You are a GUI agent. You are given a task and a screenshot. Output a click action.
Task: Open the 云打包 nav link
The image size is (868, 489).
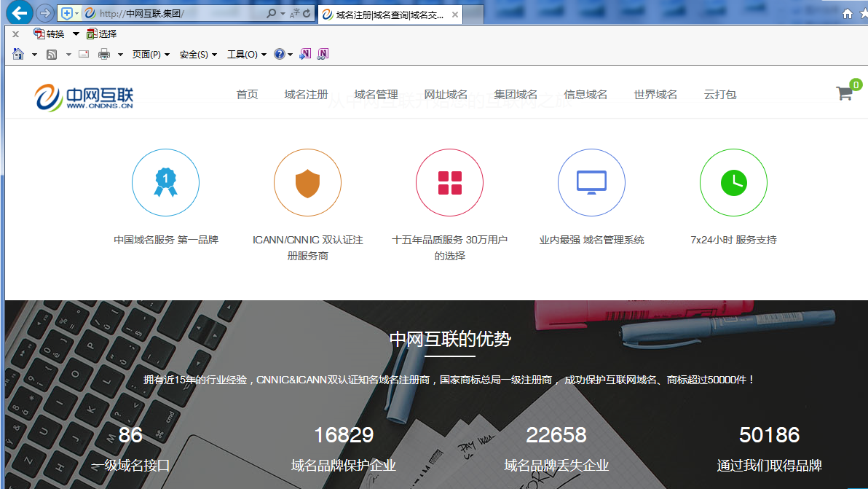719,95
